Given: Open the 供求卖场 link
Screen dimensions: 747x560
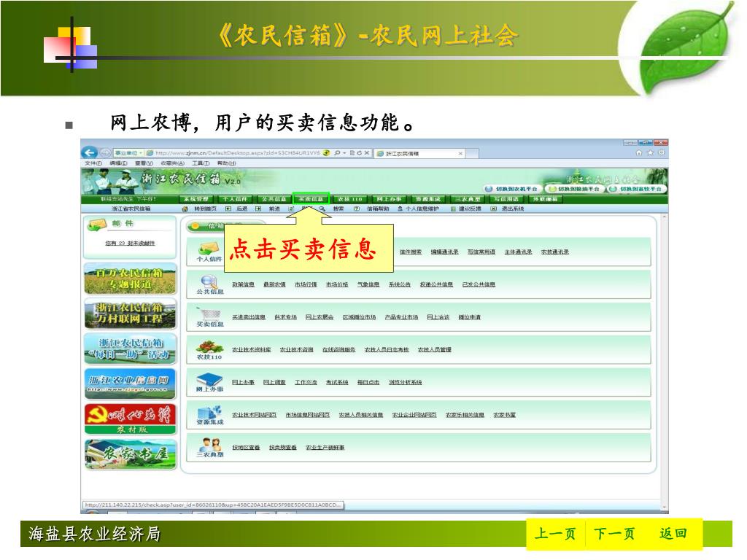Looking at the screenshot, I should pos(285,317).
